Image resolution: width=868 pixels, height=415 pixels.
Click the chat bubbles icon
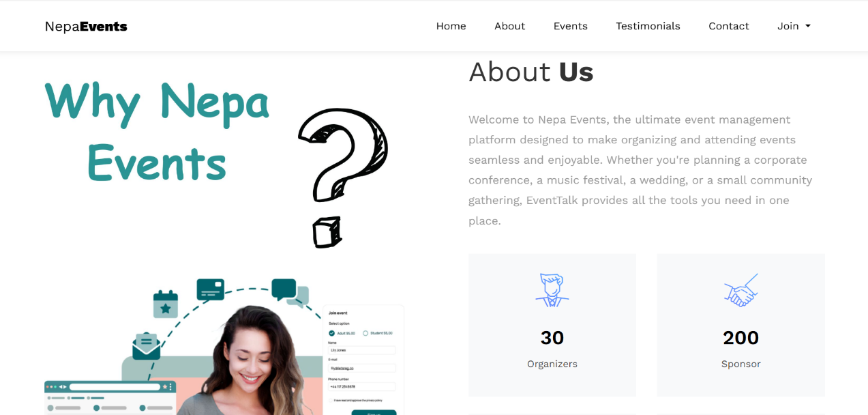pyautogui.click(x=290, y=292)
